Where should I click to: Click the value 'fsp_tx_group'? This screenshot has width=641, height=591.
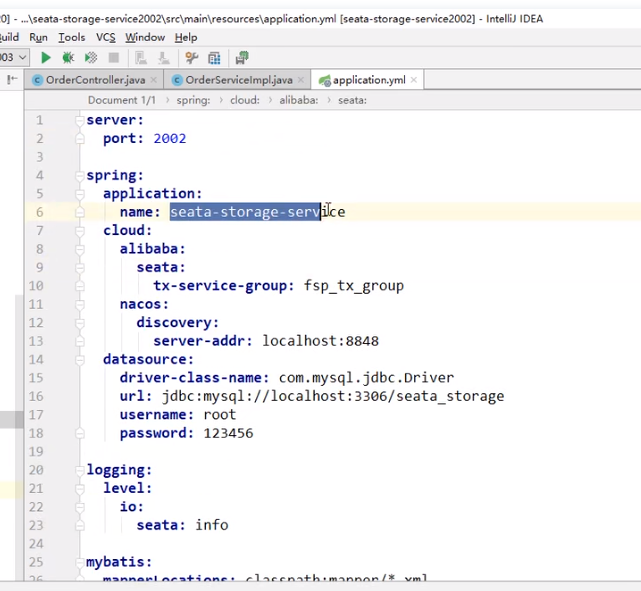click(x=354, y=286)
